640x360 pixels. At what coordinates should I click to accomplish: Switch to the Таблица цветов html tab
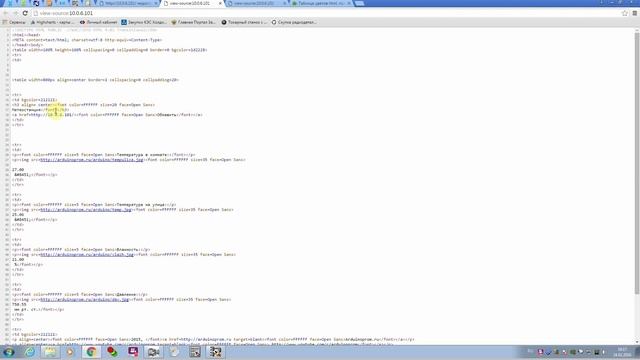coord(321,3)
